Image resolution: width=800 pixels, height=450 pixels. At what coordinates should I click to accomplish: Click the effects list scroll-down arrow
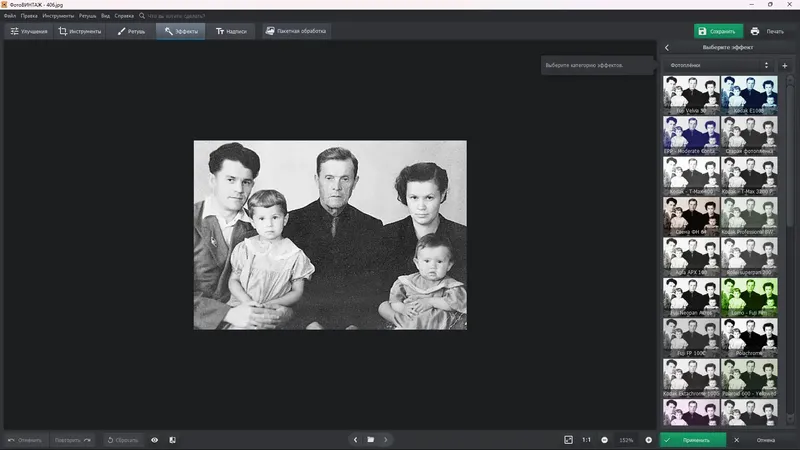click(790, 419)
